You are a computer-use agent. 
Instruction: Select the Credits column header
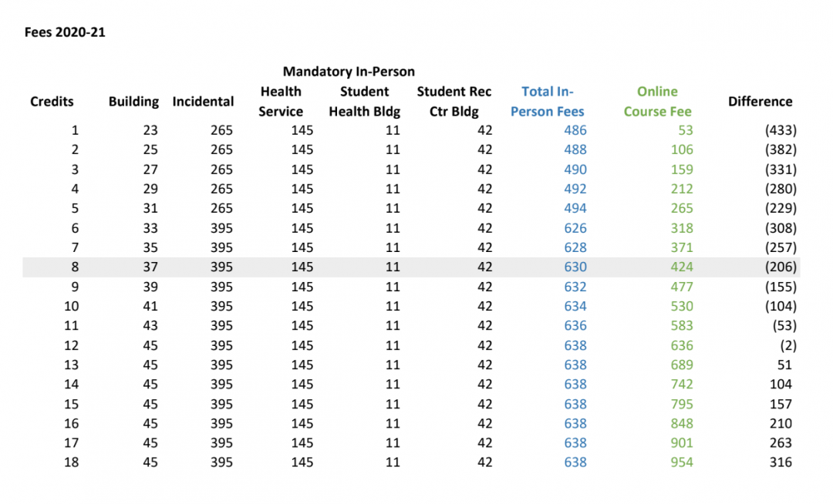click(52, 102)
